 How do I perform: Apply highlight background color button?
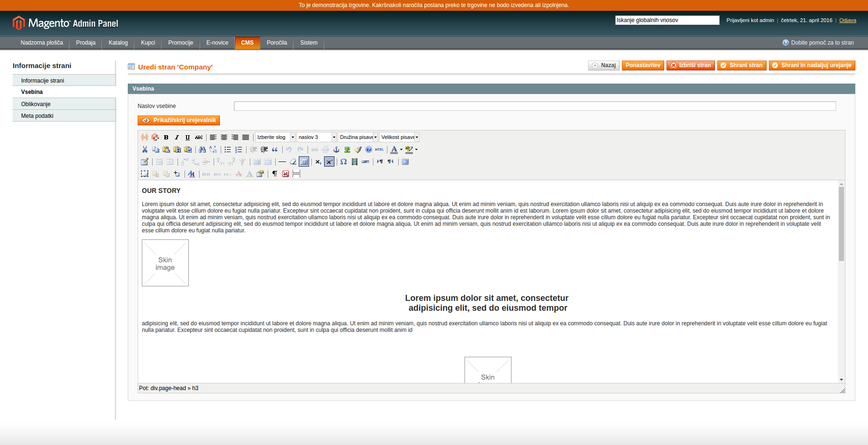point(409,149)
